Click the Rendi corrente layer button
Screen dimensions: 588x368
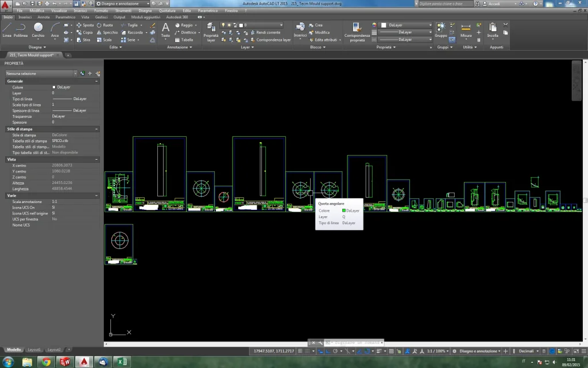pyautogui.click(x=265, y=32)
